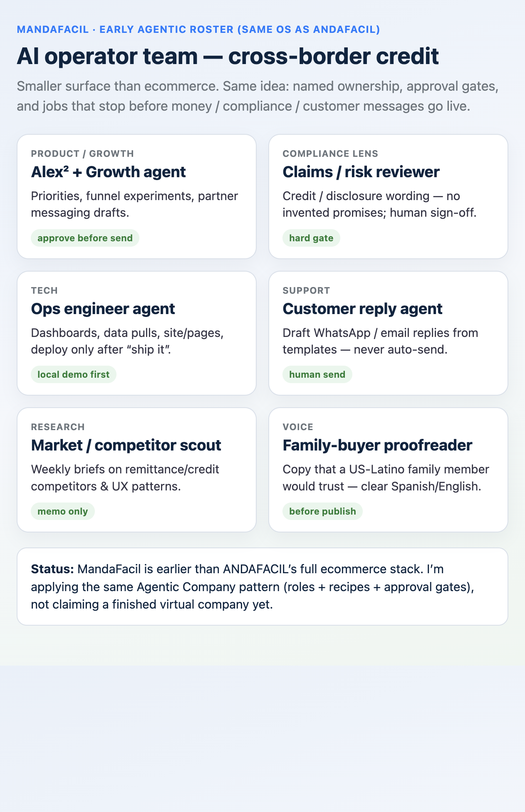The height and width of the screenshot is (812, 525).
Task: Select the 'before publish' pill tag
Action: click(322, 511)
